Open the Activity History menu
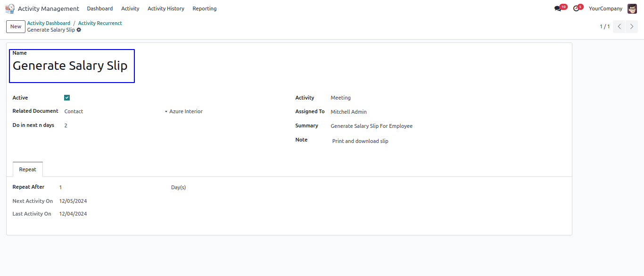The image size is (644, 276). pos(166,8)
